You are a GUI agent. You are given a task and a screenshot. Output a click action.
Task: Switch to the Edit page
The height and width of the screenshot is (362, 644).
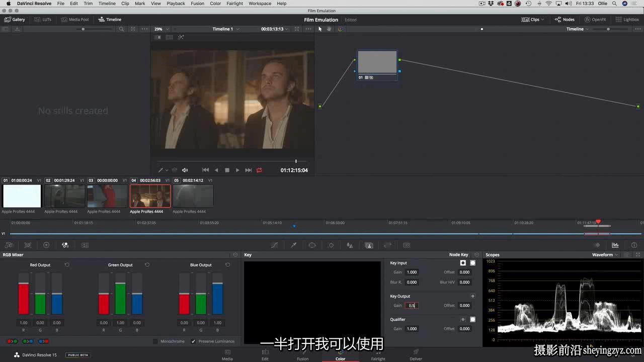click(x=265, y=355)
